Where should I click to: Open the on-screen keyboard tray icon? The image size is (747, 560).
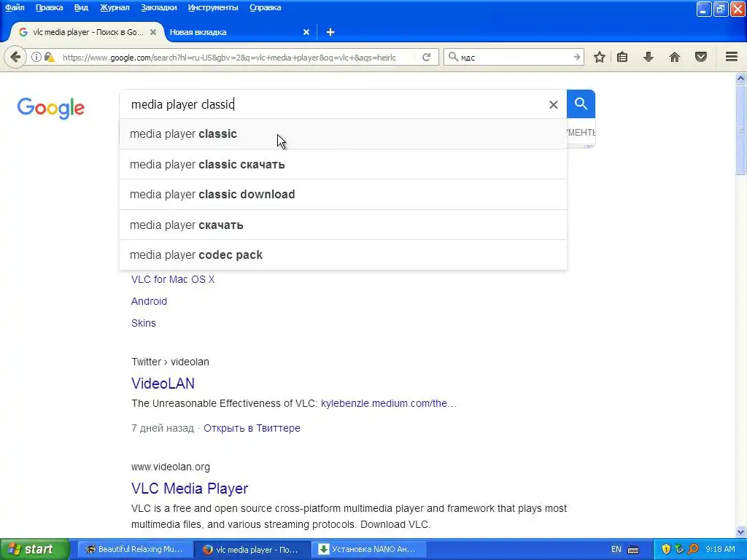(x=633, y=550)
